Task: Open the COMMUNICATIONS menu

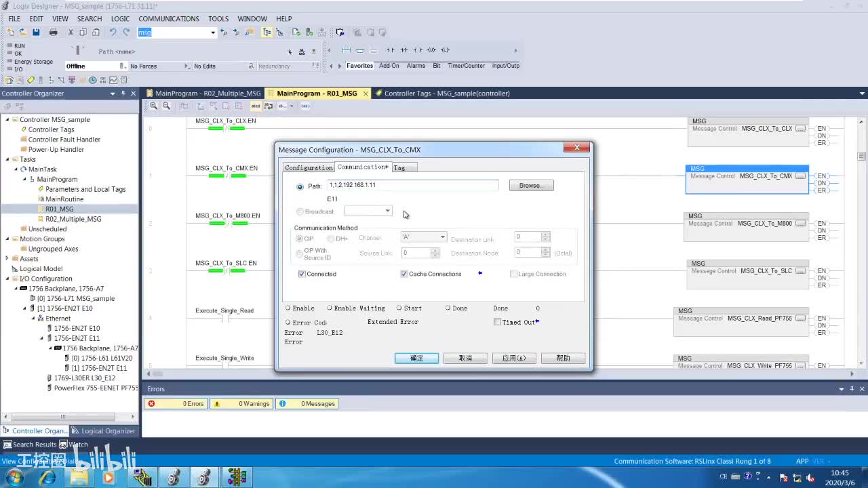Action: pos(169,18)
